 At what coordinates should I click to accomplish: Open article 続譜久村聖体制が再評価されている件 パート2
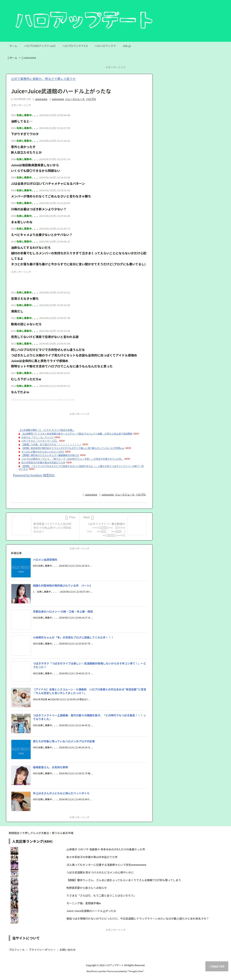62,586
